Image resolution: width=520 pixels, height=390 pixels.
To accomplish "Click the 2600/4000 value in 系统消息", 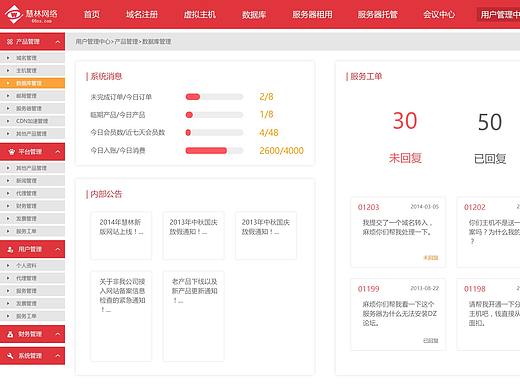I will point(281,151).
